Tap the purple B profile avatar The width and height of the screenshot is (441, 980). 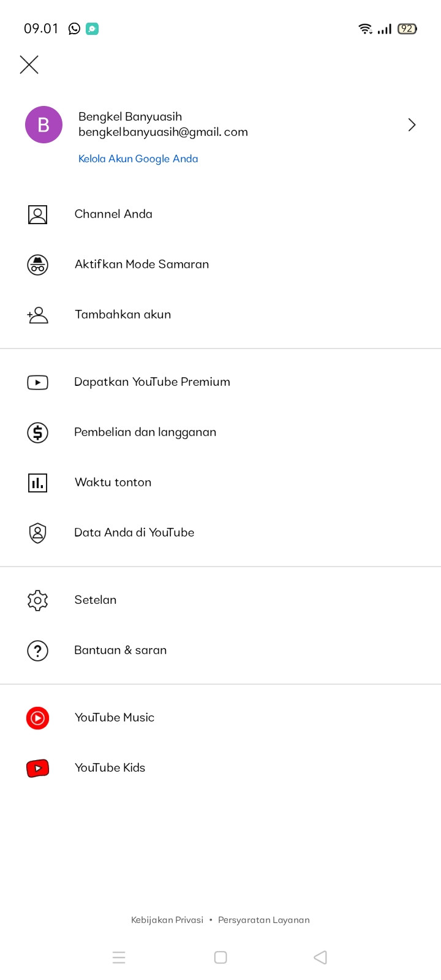[43, 124]
